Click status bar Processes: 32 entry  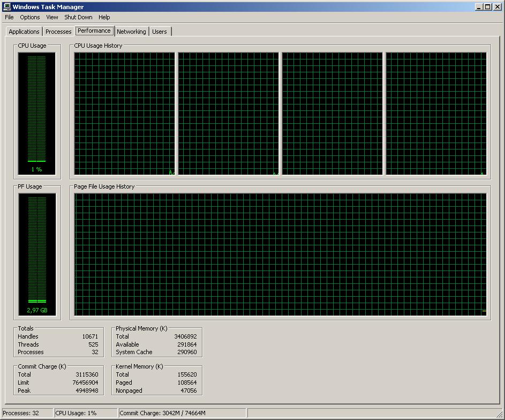pyautogui.click(x=27, y=413)
